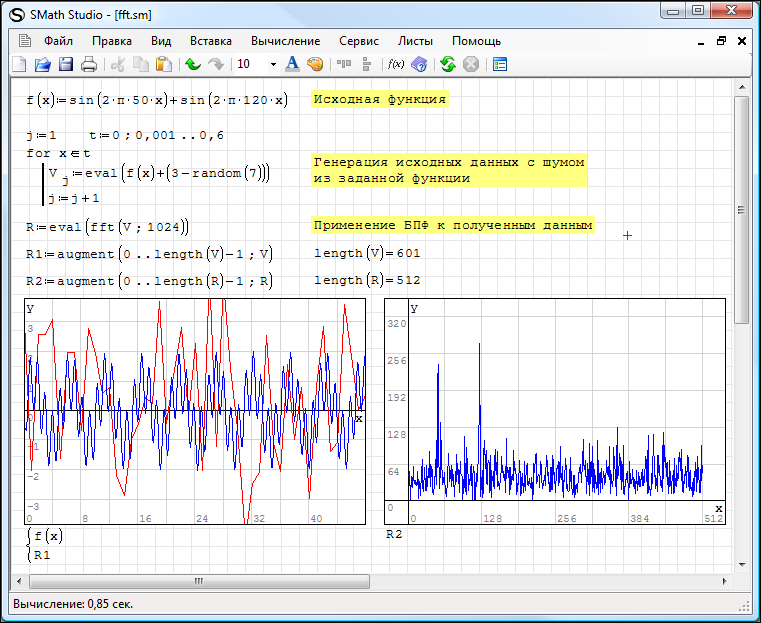Image resolution: width=761 pixels, height=623 pixels.
Task: Open a file with the folder icon
Action: (42, 64)
